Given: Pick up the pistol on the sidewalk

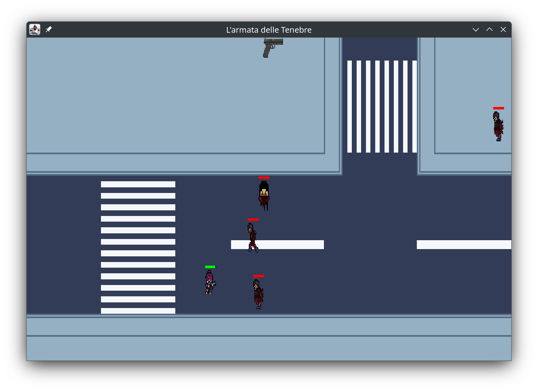Looking at the screenshot, I should [x=273, y=46].
